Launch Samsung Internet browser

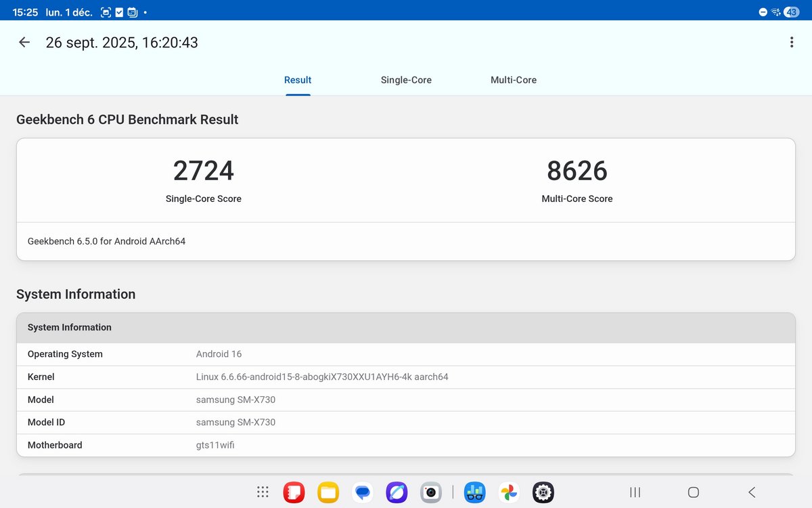tap(397, 492)
